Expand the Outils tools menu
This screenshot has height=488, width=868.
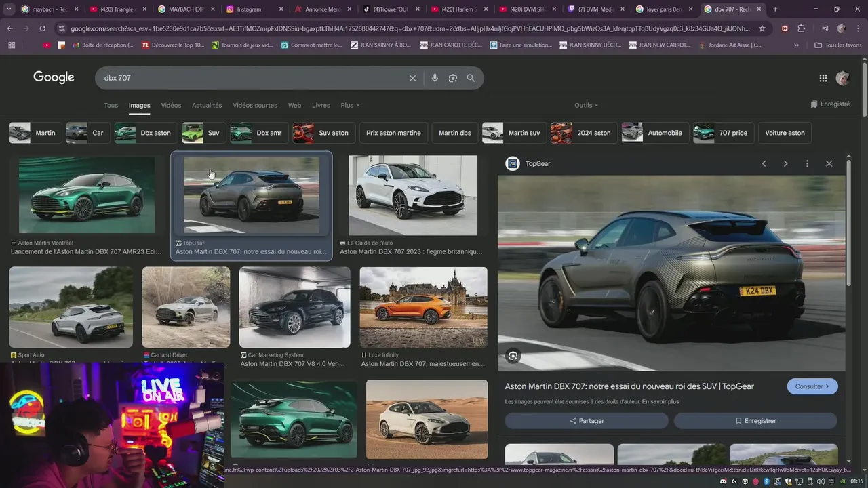(x=586, y=105)
